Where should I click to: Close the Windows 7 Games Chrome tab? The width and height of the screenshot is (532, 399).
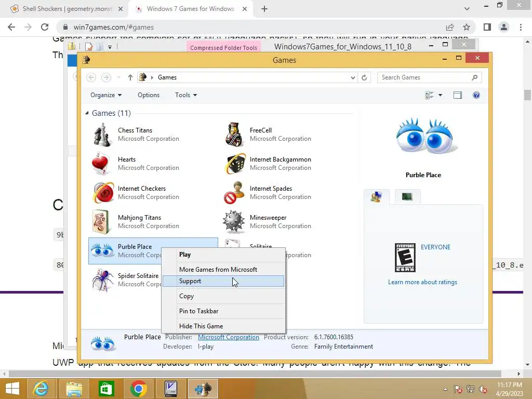(245, 9)
